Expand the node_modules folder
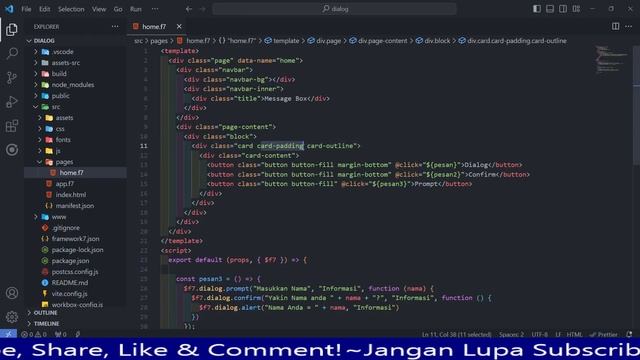This screenshot has height=360, width=640. [75, 85]
